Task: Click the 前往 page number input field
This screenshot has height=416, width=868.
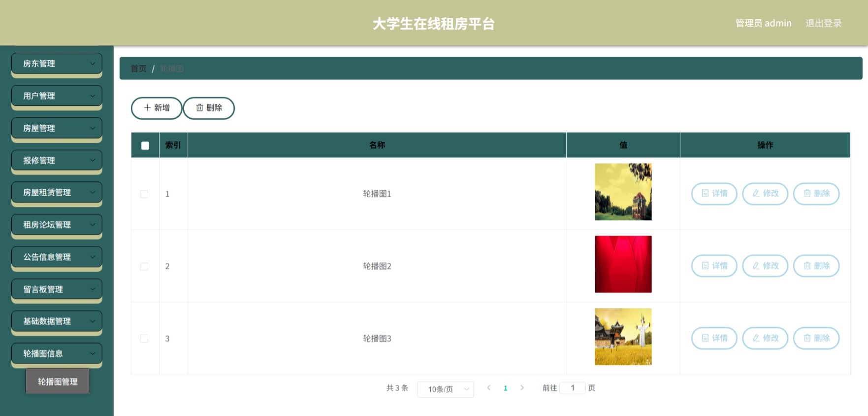Action: pos(573,388)
